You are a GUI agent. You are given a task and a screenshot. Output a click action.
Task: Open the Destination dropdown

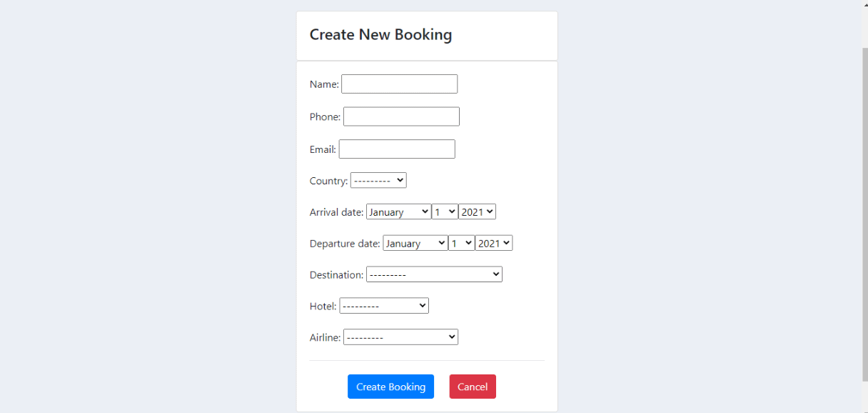click(x=433, y=274)
